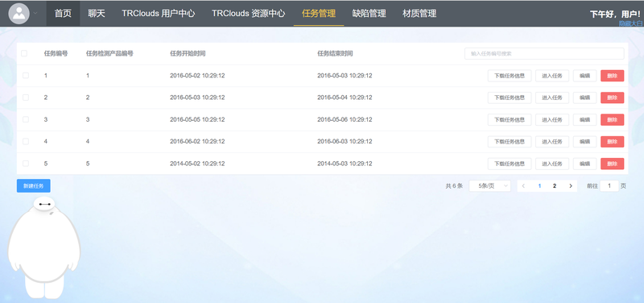Click 编辑 for task 4

[585, 142]
